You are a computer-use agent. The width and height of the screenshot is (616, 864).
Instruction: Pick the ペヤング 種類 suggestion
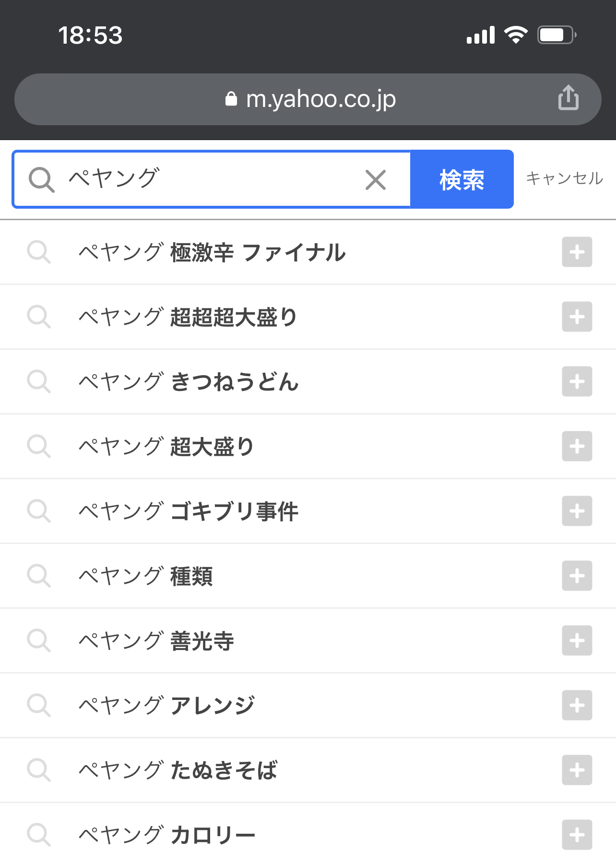[x=146, y=576]
